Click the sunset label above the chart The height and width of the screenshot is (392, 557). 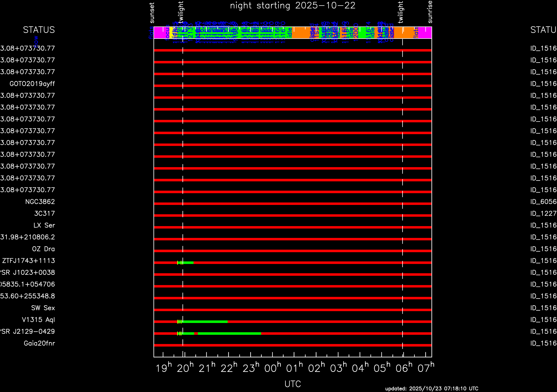click(152, 13)
